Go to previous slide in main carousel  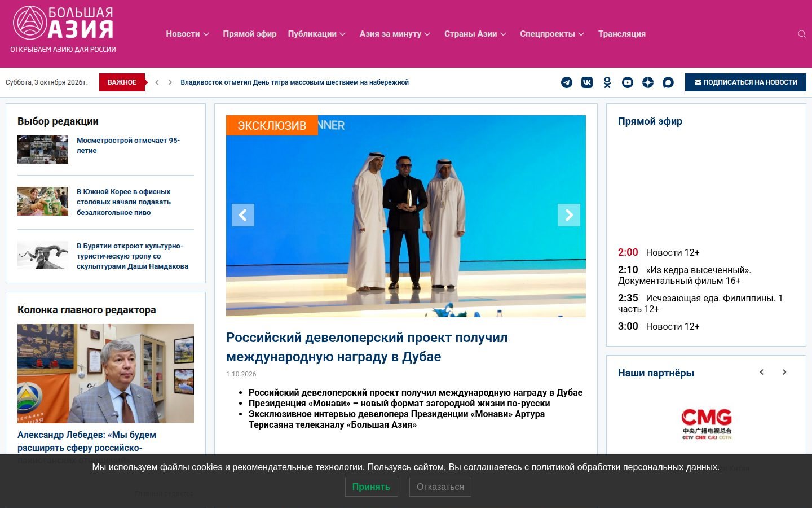243,215
